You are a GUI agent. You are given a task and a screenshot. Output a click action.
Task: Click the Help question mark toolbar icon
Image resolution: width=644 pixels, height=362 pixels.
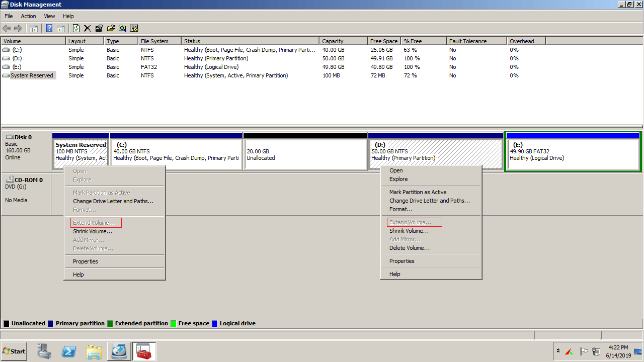(49, 29)
